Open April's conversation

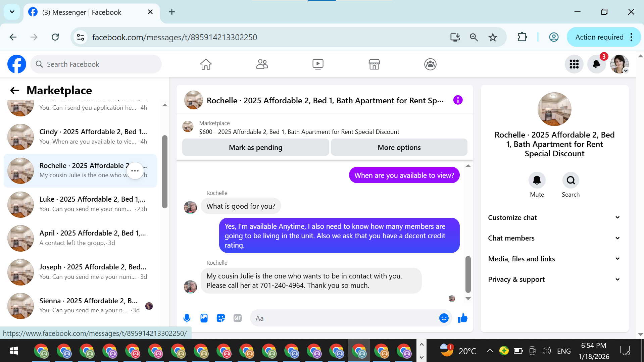81,238
